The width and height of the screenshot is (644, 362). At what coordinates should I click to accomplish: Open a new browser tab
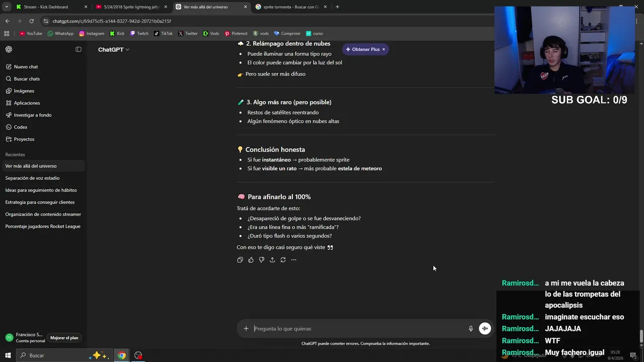(x=337, y=7)
